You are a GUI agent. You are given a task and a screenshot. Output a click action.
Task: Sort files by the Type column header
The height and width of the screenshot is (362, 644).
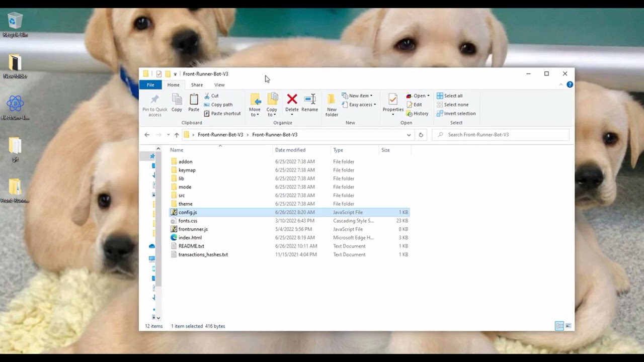[x=355, y=150]
